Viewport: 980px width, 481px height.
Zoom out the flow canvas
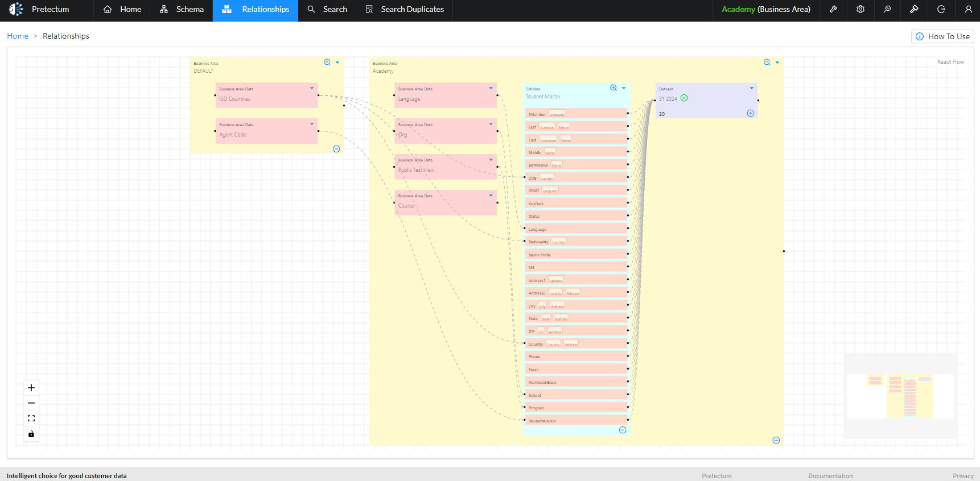pyautogui.click(x=31, y=403)
